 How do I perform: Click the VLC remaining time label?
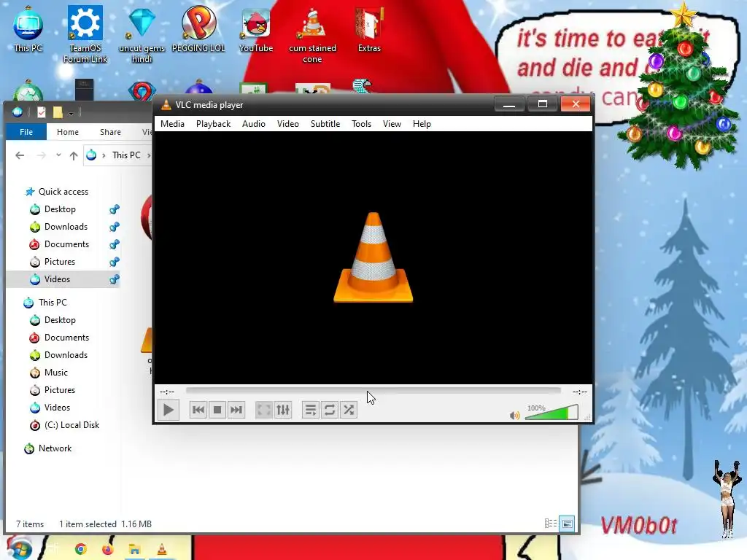[x=579, y=392]
